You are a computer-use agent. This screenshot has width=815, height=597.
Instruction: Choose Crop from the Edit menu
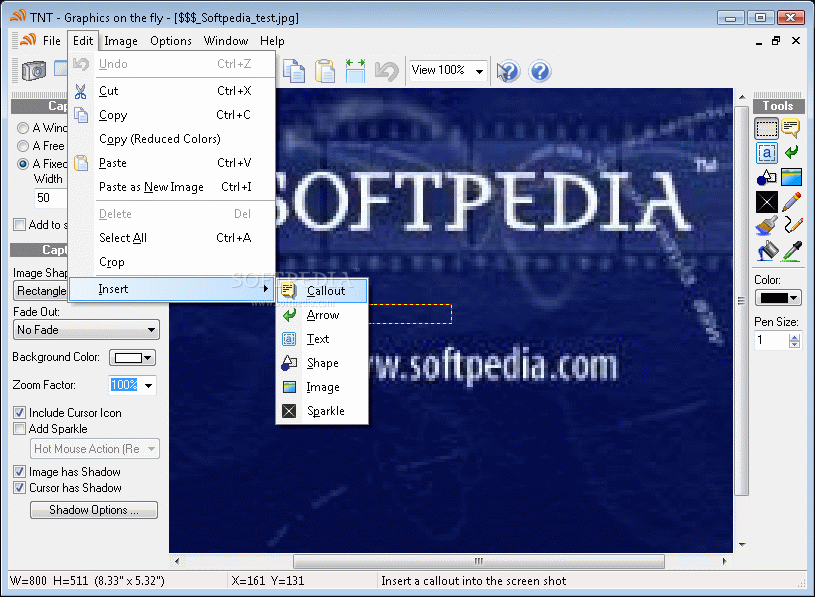[x=172, y=262]
